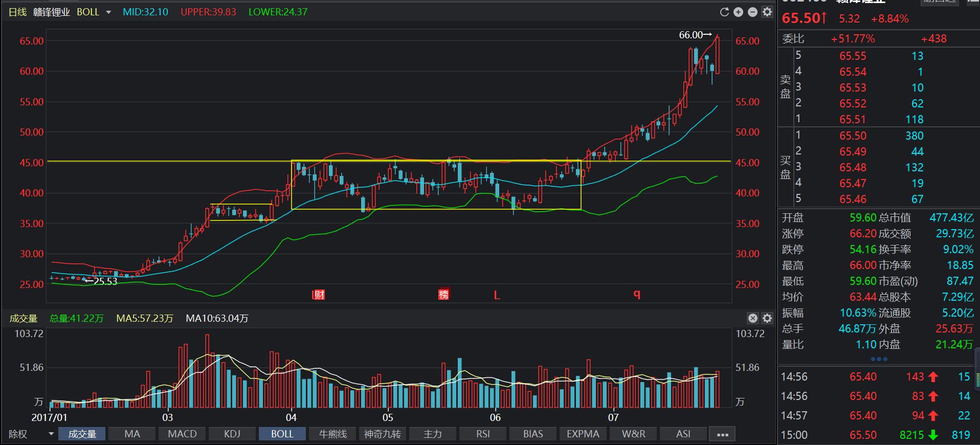Select the KDJ indicator tab

click(x=232, y=434)
